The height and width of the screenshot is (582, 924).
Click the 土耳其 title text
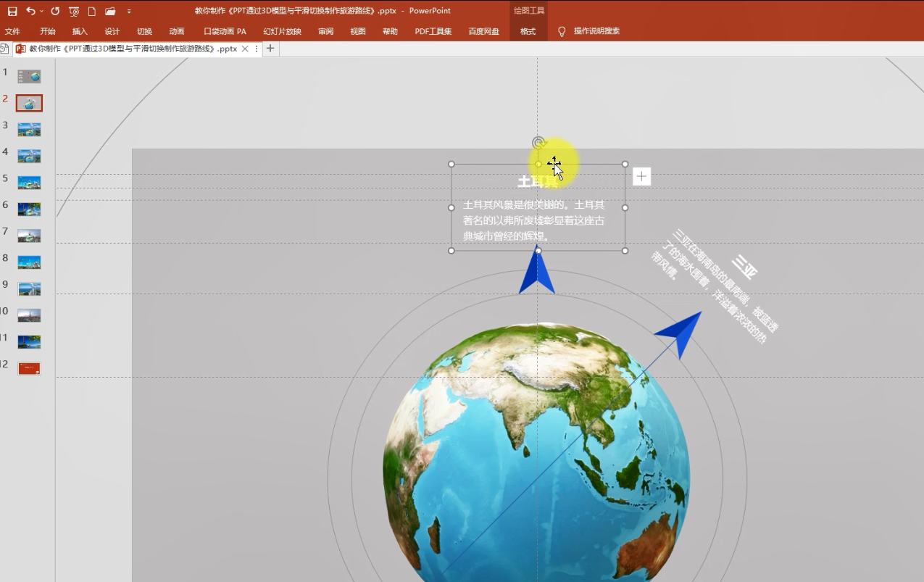click(538, 182)
